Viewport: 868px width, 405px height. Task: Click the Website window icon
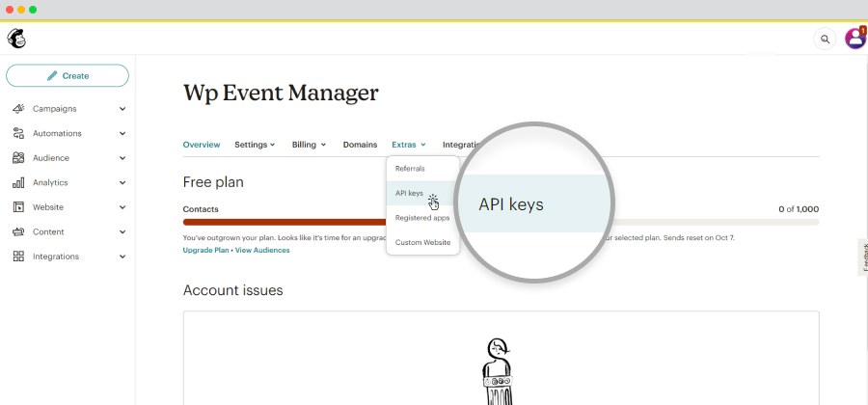[18, 207]
